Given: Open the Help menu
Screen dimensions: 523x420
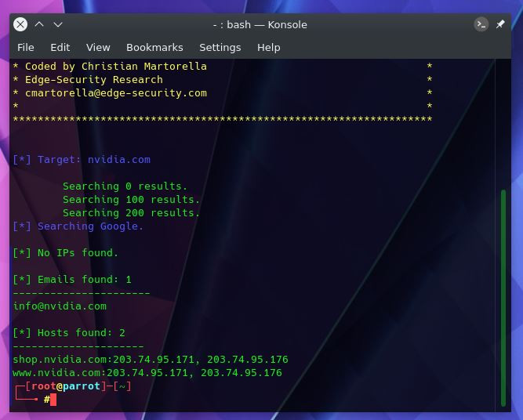Looking at the screenshot, I should (268, 47).
